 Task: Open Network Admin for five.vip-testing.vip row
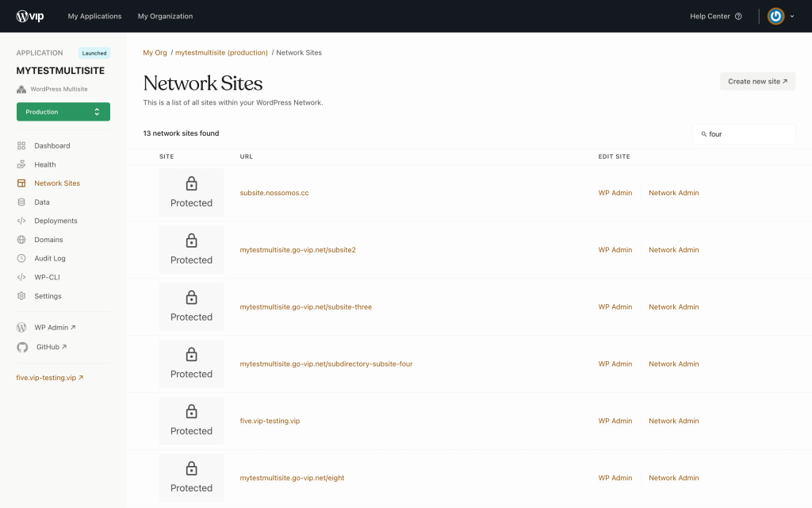coord(674,421)
